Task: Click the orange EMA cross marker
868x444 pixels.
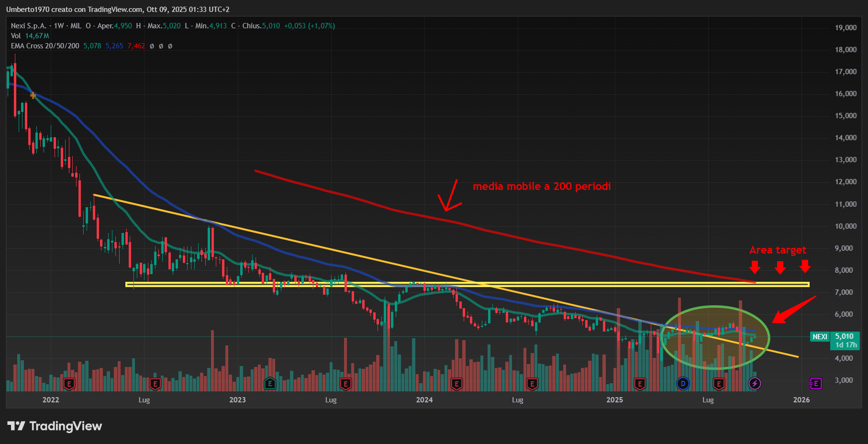Action: click(33, 96)
